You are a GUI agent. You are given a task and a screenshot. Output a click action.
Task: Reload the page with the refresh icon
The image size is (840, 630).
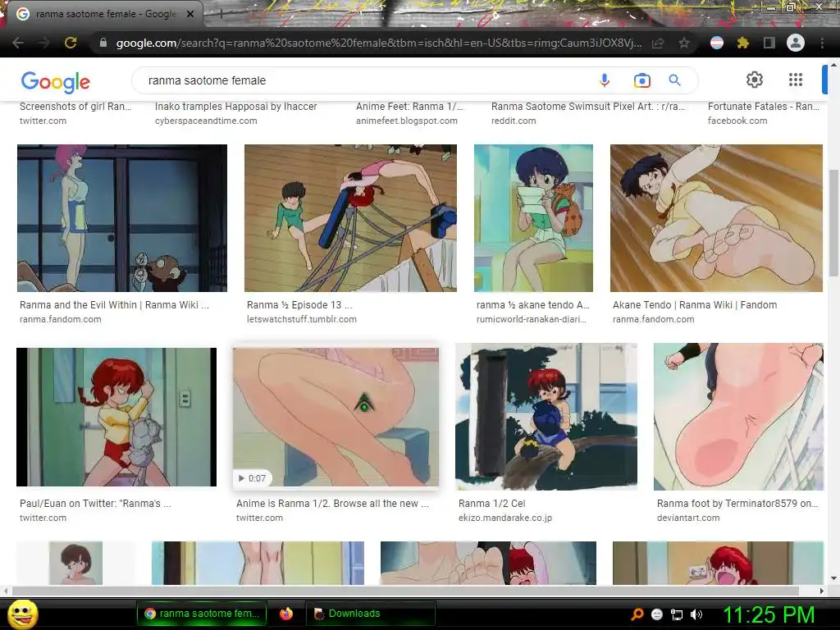coord(71,43)
